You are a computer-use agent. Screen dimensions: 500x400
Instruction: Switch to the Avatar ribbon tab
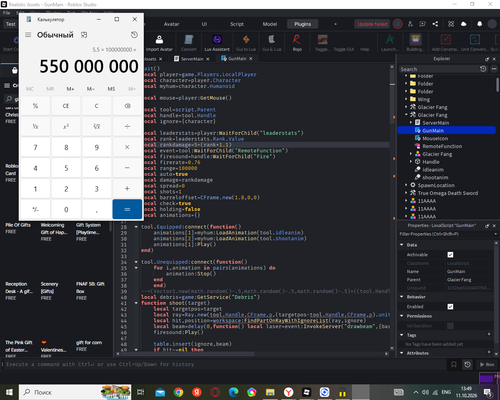click(171, 24)
